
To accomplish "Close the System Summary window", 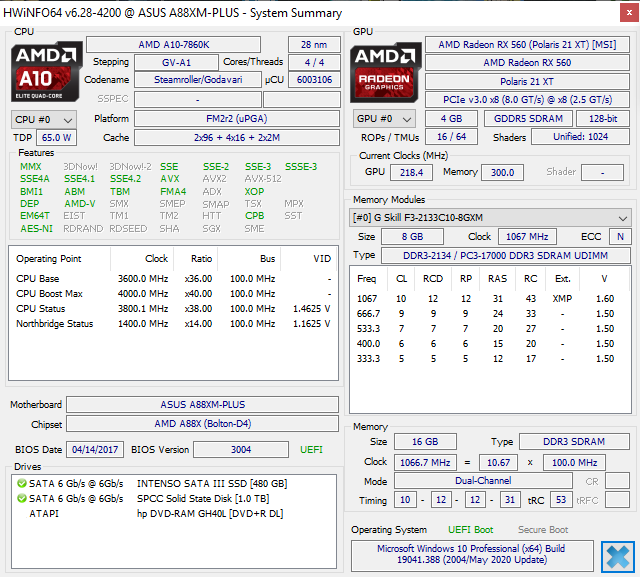I will coord(629,13).
